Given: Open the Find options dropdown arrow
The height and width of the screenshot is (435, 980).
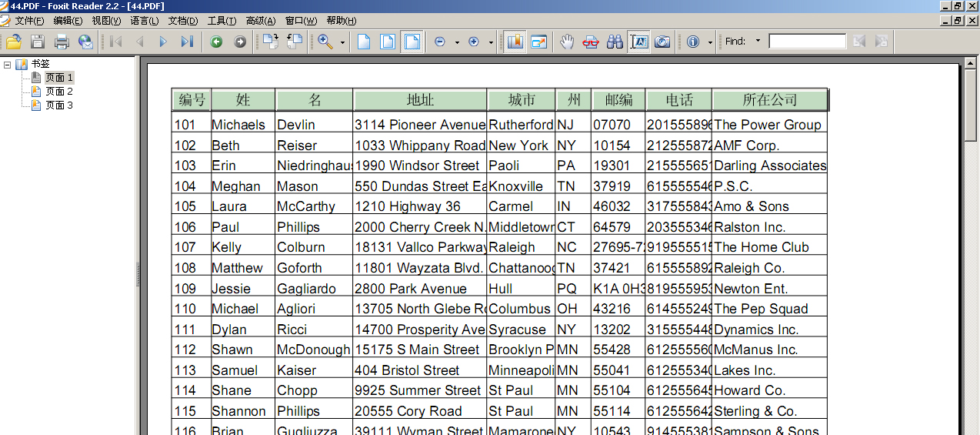Looking at the screenshot, I should tap(758, 42).
